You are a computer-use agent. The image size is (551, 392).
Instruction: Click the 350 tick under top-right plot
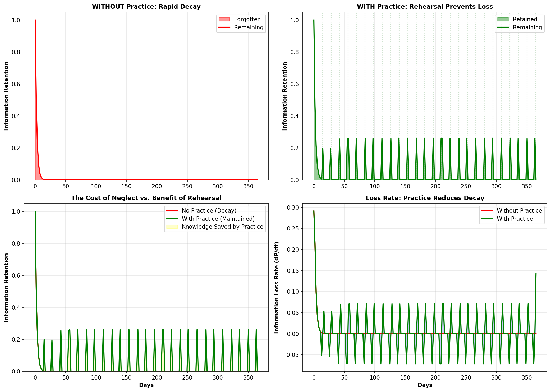pos(527,186)
